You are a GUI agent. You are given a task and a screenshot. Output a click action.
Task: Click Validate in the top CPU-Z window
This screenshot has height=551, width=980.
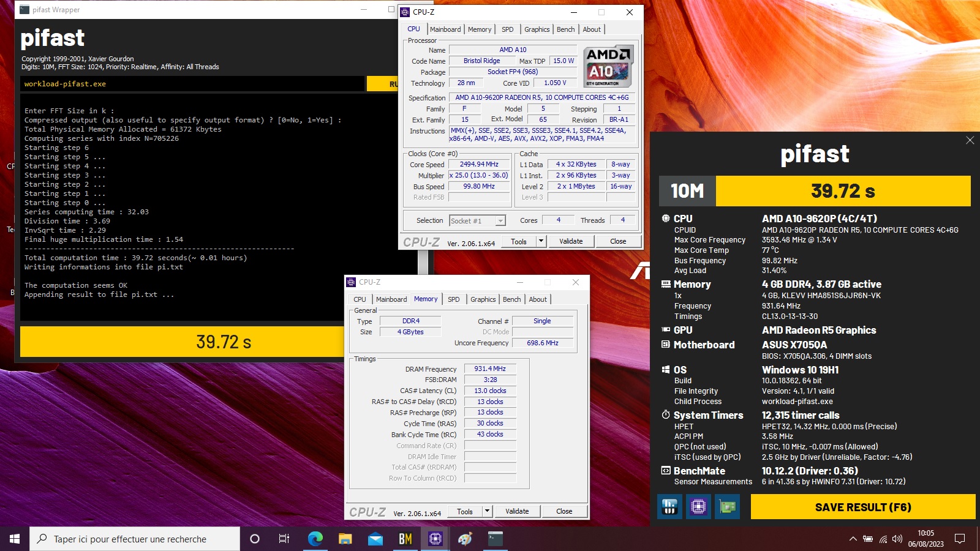pos(571,241)
